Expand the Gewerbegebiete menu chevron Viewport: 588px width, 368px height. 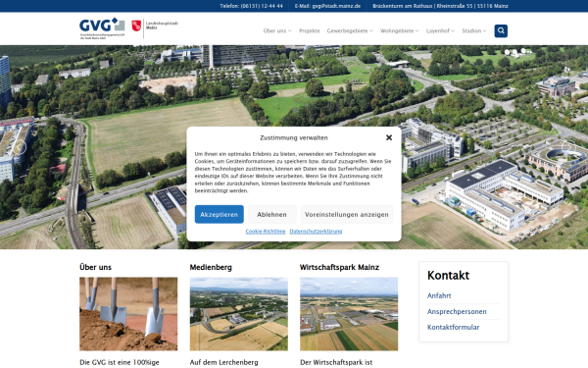coord(371,31)
